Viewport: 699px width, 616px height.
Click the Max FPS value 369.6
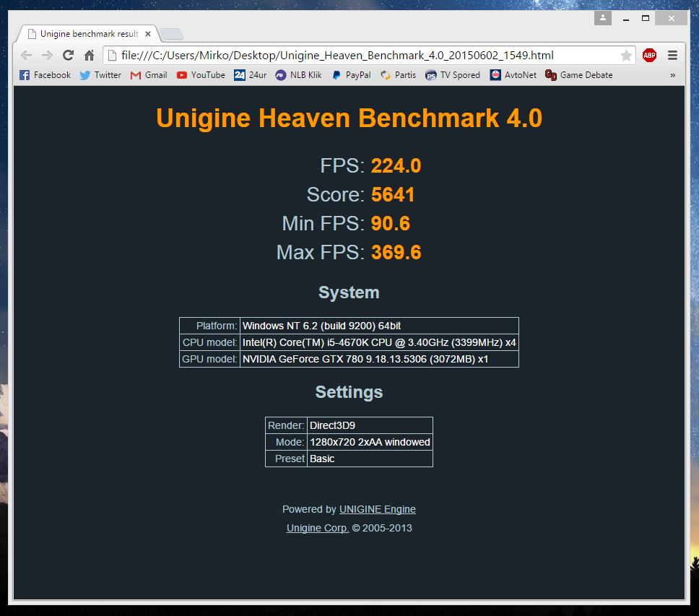tap(396, 252)
